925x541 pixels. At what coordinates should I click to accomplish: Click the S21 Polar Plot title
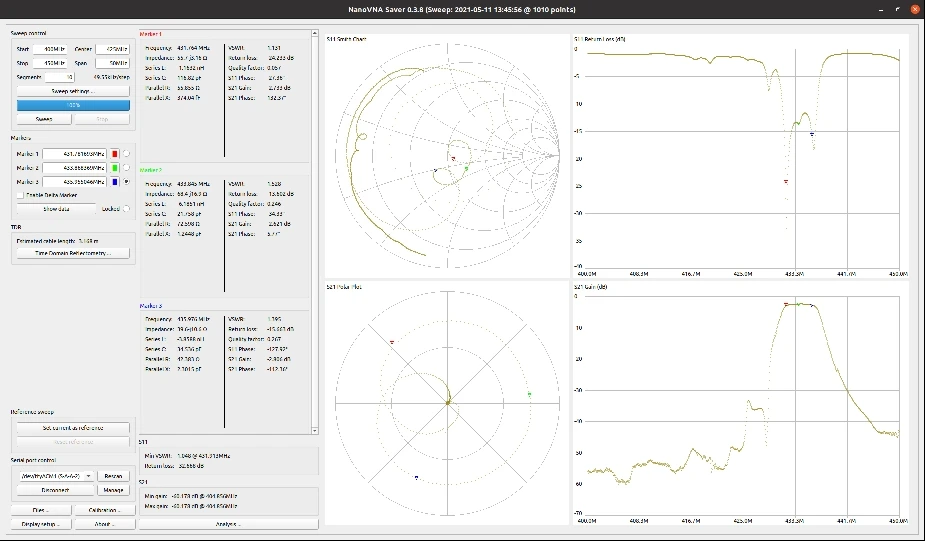point(345,287)
